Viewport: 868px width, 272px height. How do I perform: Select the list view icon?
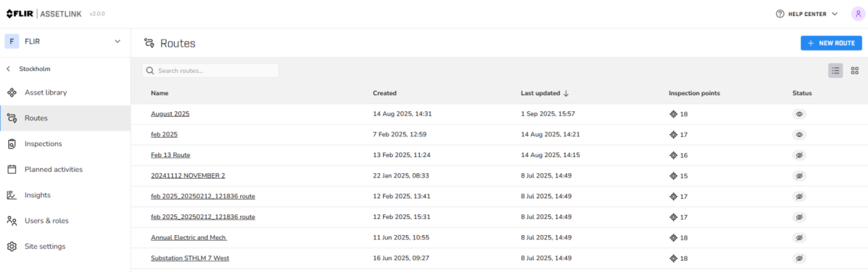[835, 71]
